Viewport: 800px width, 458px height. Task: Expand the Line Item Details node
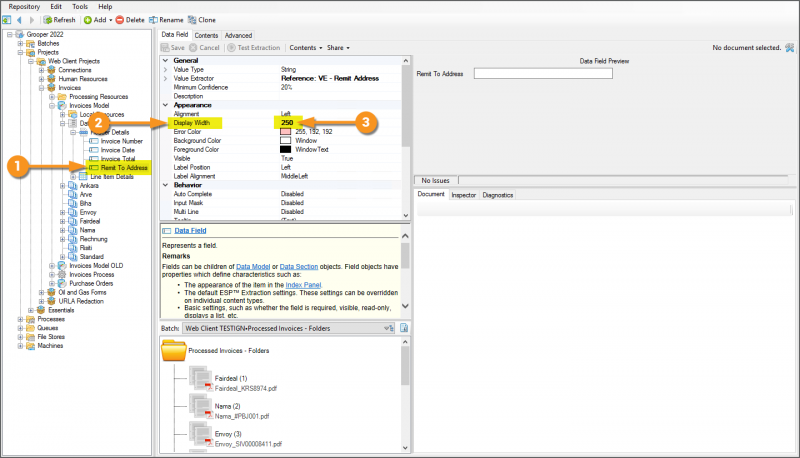coord(70,176)
